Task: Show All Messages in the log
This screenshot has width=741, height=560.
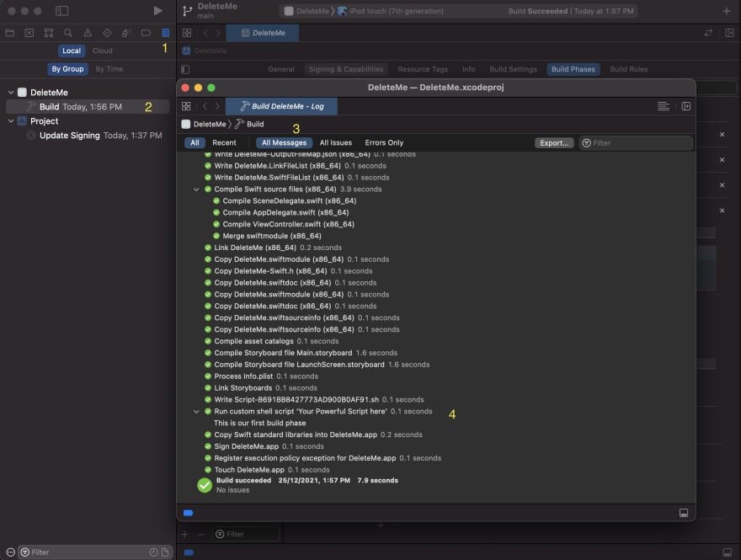Action: click(284, 142)
